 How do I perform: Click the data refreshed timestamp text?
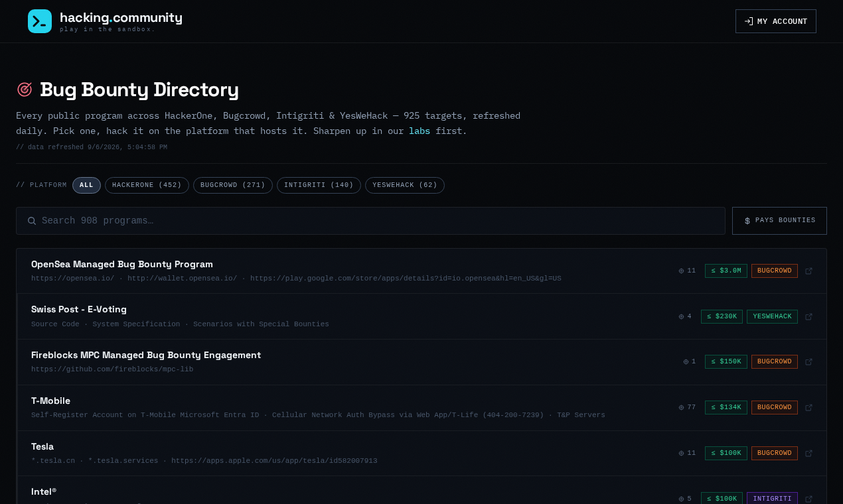click(x=92, y=147)
